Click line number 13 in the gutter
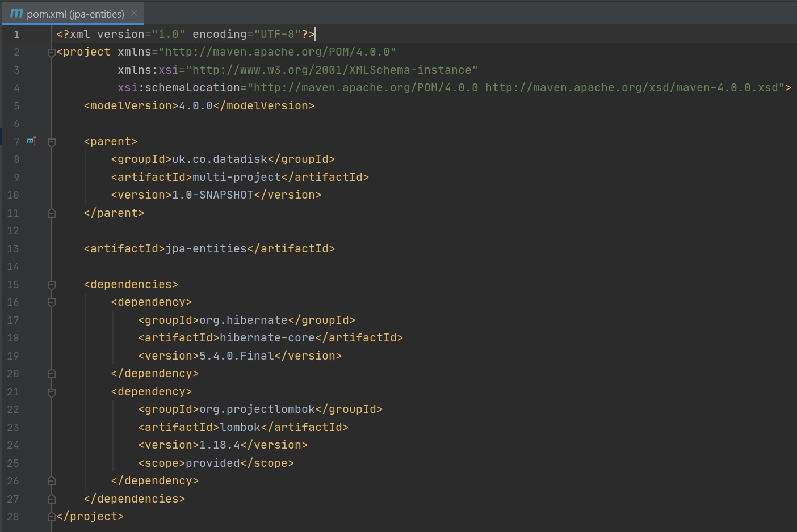The image size is (797, 532). coord(13,249)
